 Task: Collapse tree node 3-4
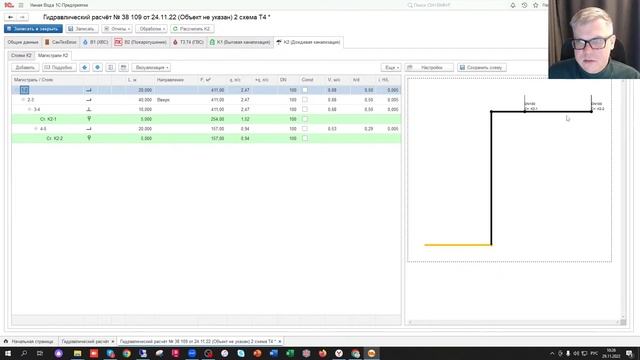coord(29,109)
